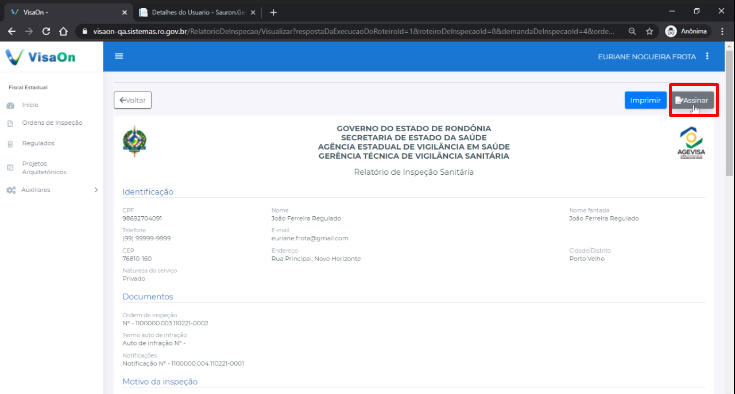Click the Regulados sidebar icon
This screenshot has height=394, width=735.
point(10,144)
